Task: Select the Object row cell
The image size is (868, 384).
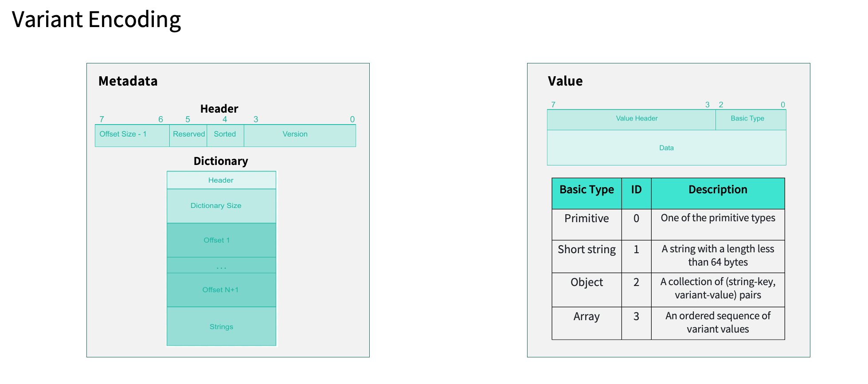Action: coord(586,283)
